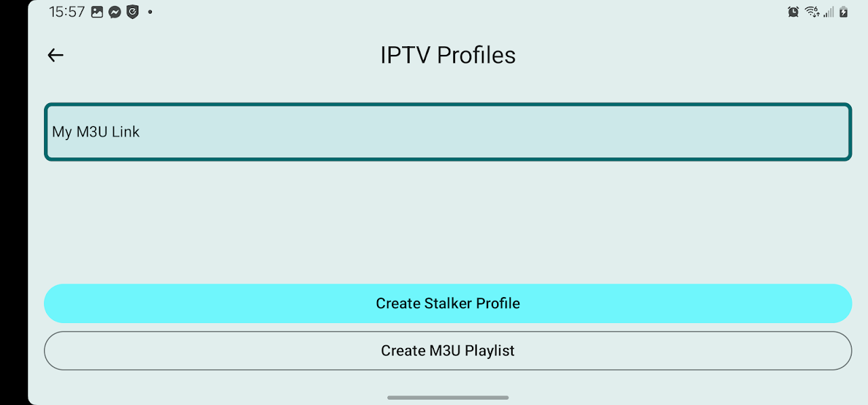Select the highlighted My M3U Link card
Screen dimensions: 868x405
point(448,132)
